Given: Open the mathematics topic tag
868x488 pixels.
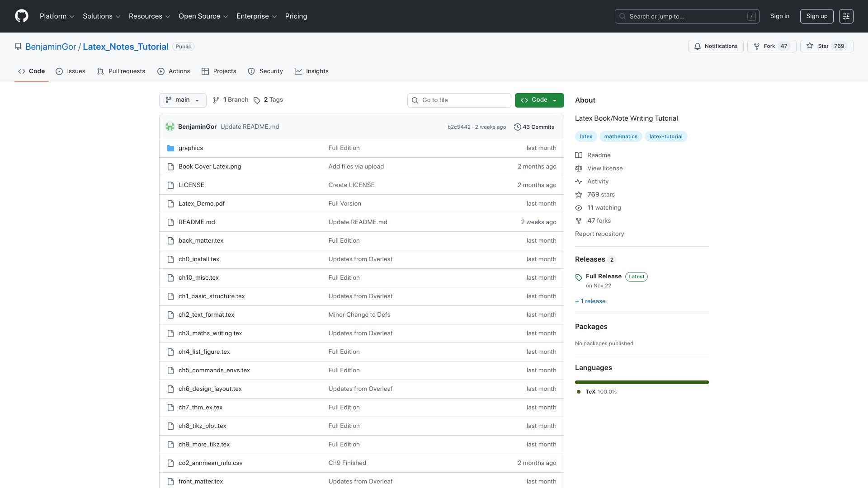Looking at the screenshot, I should (621, 136).
